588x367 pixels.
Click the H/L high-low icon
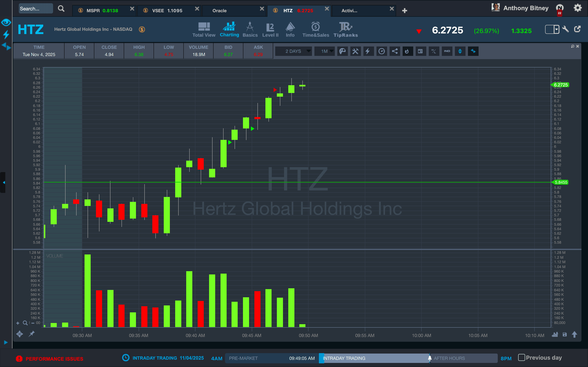(434, 51)
